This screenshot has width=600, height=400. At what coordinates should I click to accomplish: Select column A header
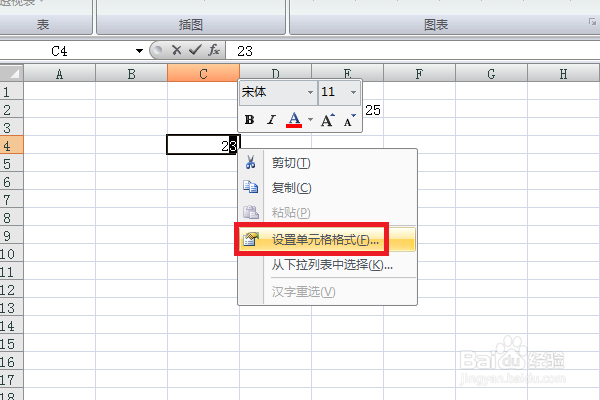[x=59, y=73]
